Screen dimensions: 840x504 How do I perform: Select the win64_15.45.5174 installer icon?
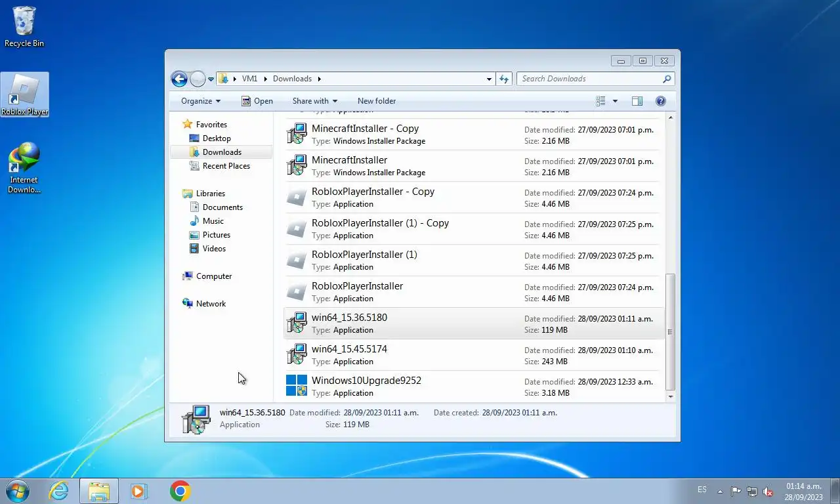tap(297, 355)
